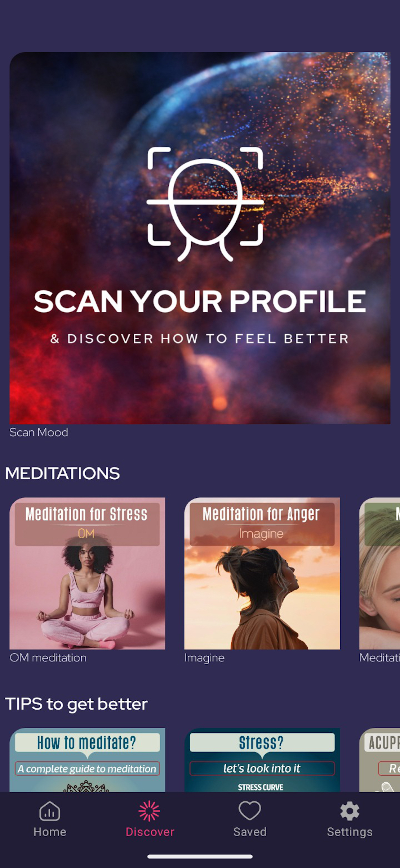400x868 pixels.
Task: Open Meditation for Anger card
Action: click(x=262, y=573)
